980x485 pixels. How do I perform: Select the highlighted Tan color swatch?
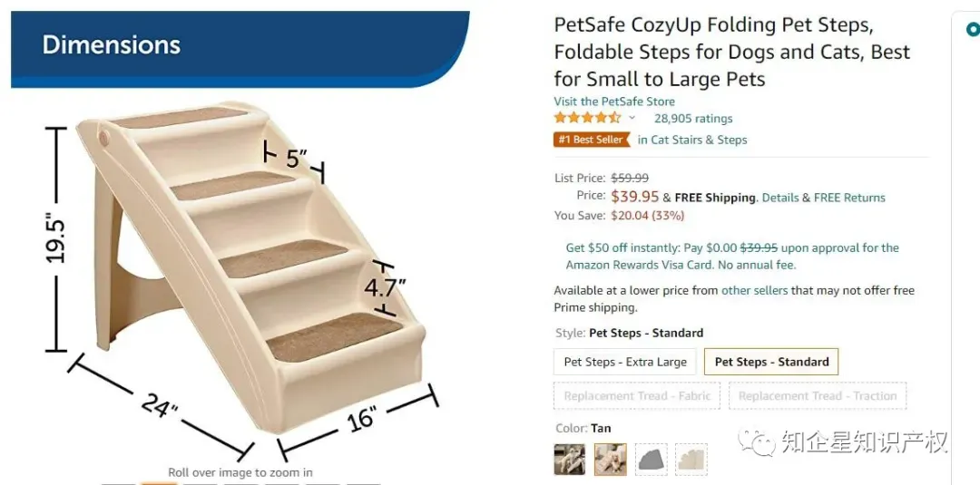coord(610,460)
